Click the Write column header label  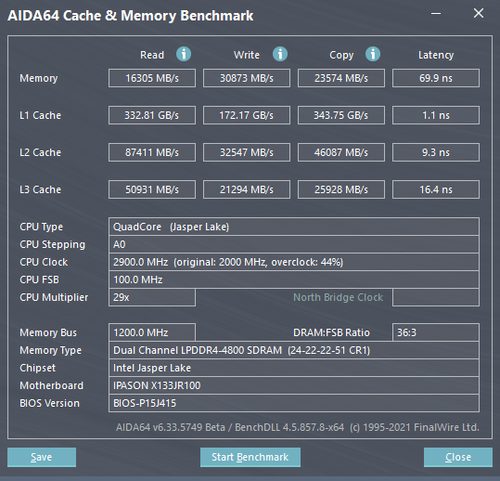pyautogui.click(x=247, y=55)
